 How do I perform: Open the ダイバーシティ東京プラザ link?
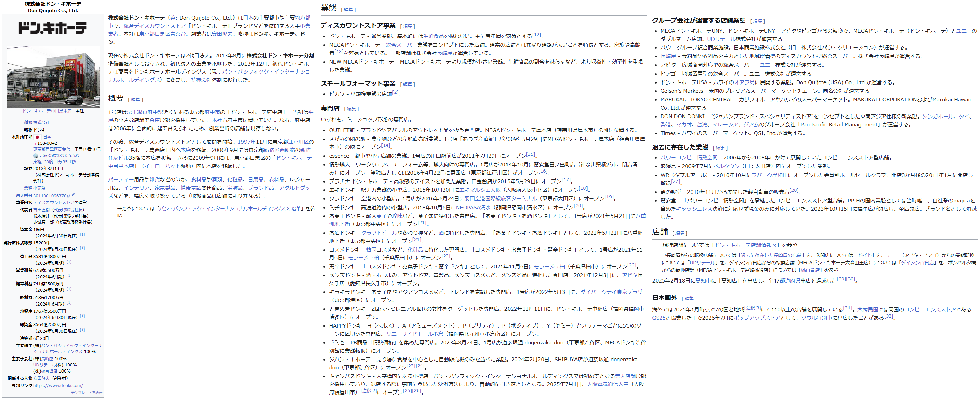[x=611, y=292]
